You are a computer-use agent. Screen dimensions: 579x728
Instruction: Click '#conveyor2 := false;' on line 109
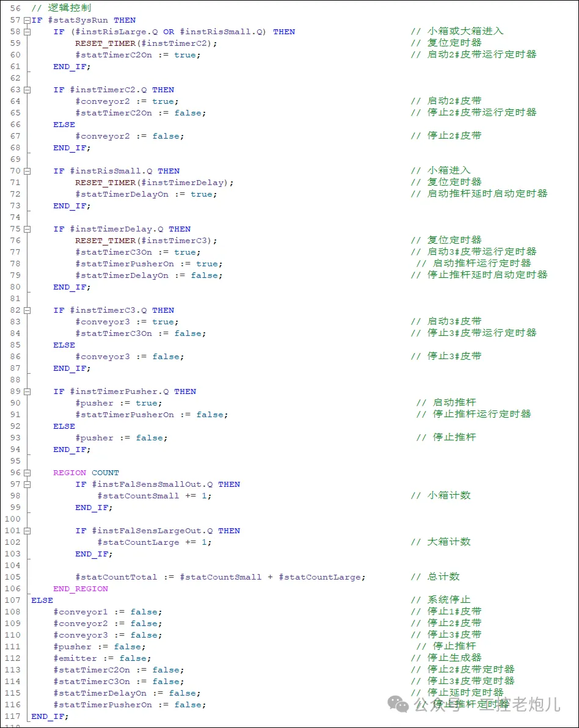tap(107, 624)
